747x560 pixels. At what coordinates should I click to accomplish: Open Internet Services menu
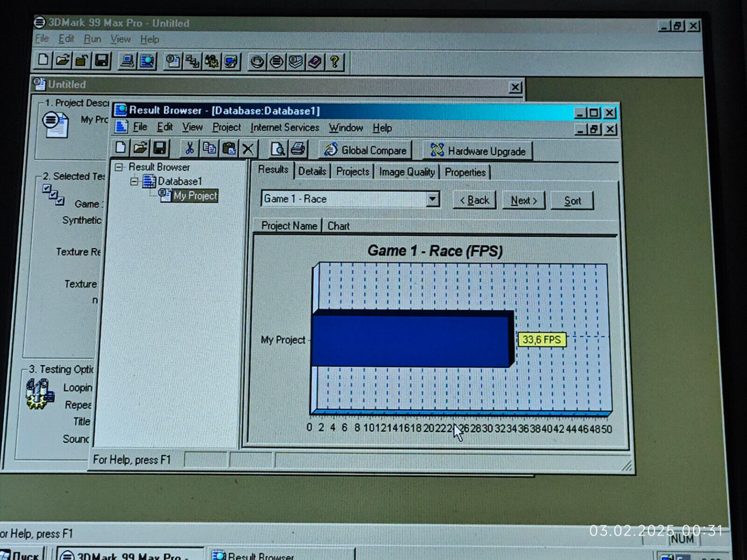(x=284, y=128)
